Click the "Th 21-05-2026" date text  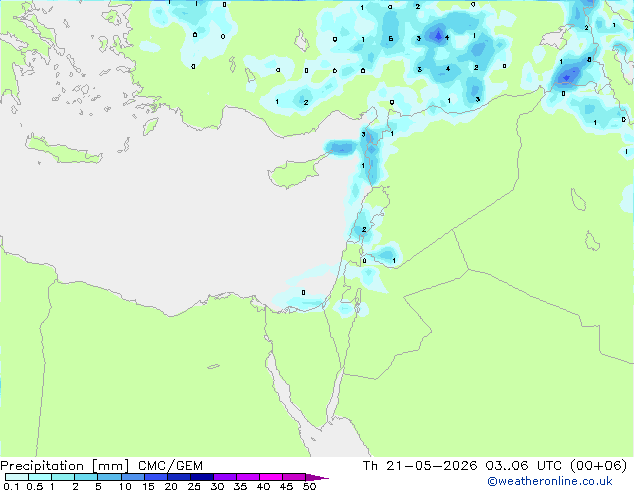420,466
